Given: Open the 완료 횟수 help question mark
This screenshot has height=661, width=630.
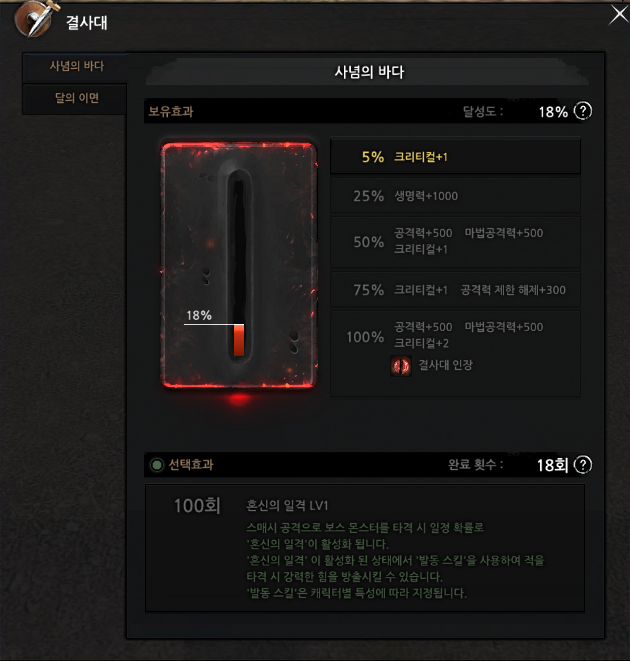Looking at the screenshot, I should point(583,465).
